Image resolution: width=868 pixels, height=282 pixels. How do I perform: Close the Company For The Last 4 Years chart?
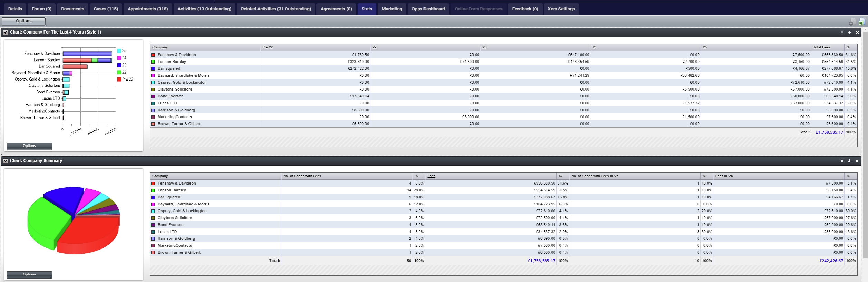coord(857,32)
